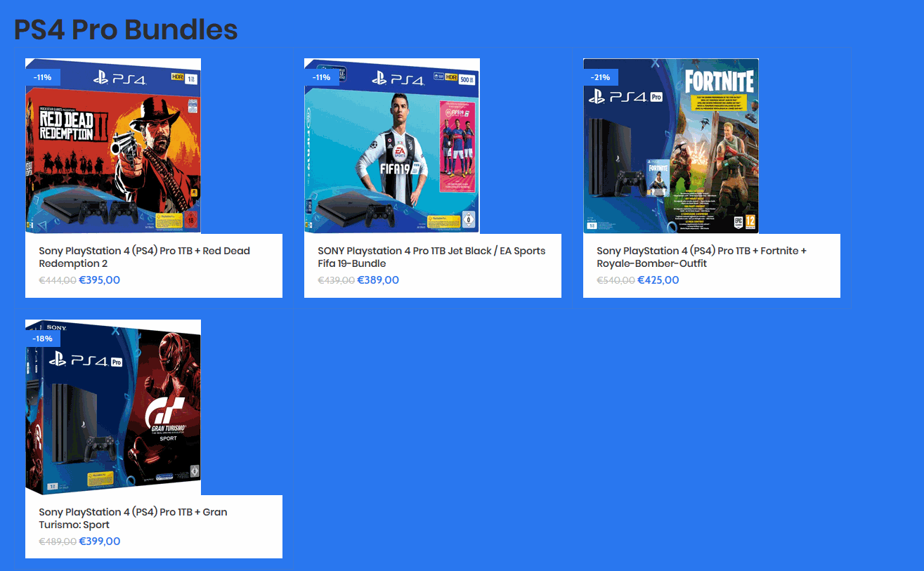Open SONY Playstation 4 Pro Fifa 19-Bundle title
The height and width of the screenshot is (571, 924).
coord(431,257)
